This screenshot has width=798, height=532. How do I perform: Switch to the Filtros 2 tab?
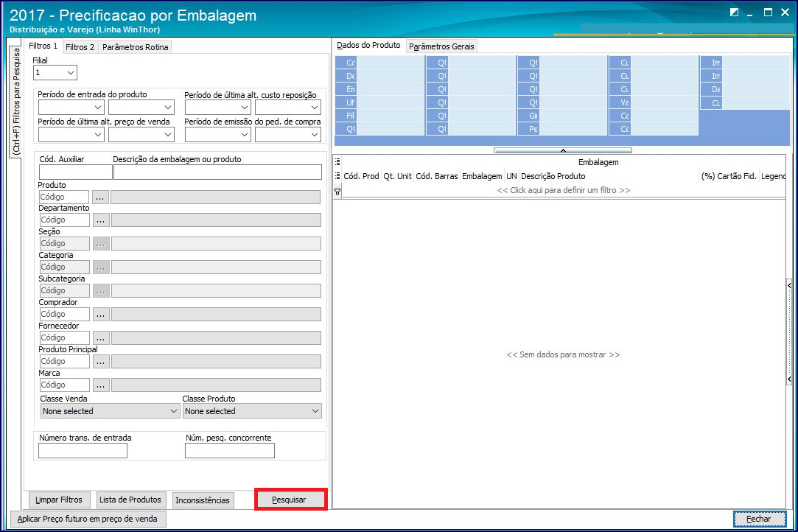(x=80, y=47)
